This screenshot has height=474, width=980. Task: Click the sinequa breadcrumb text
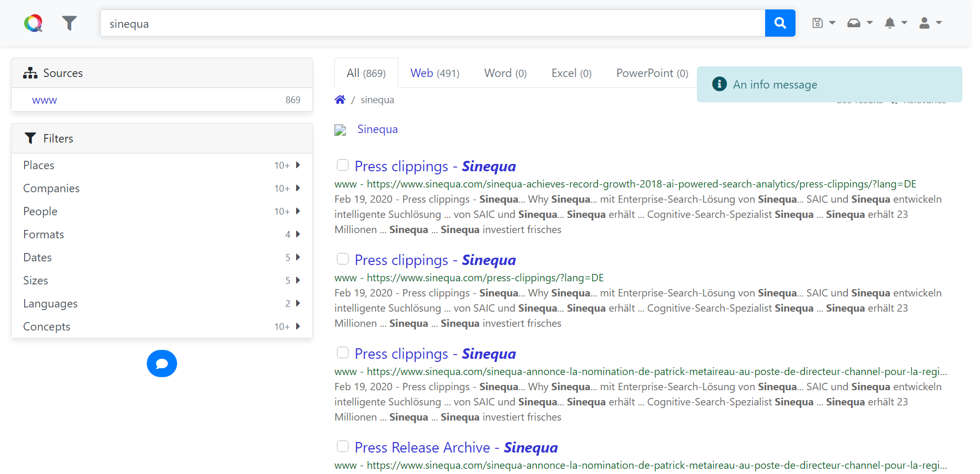377,100
